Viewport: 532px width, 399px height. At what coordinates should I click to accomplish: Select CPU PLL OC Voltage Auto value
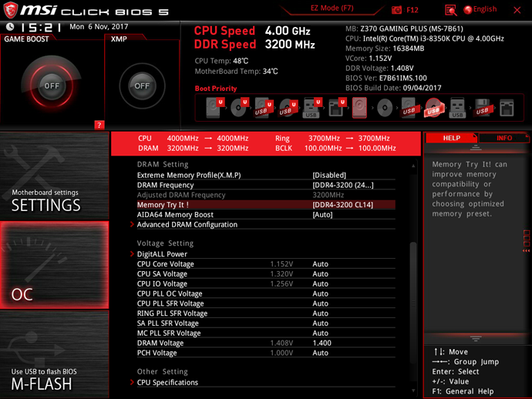320,293
